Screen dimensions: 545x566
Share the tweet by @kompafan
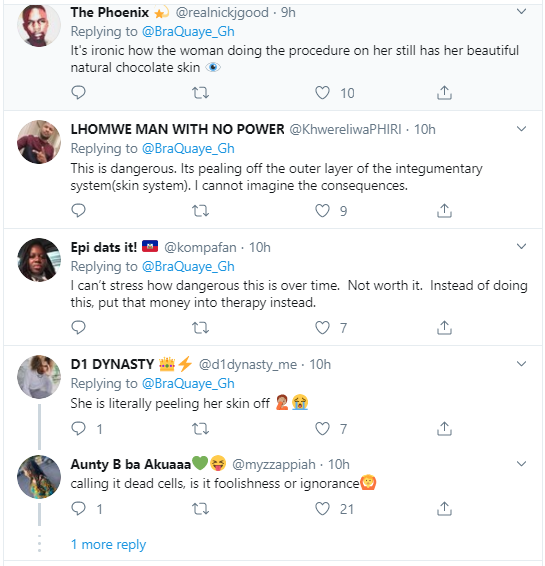click(444, 328)
